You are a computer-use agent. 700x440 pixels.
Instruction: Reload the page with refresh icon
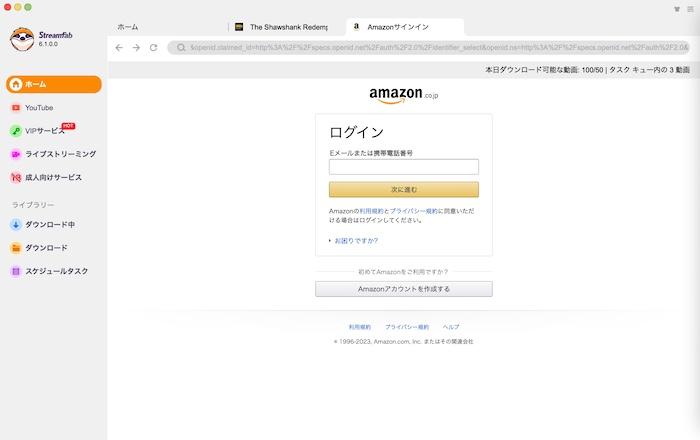pyautogui.click(x=154, y=47)
